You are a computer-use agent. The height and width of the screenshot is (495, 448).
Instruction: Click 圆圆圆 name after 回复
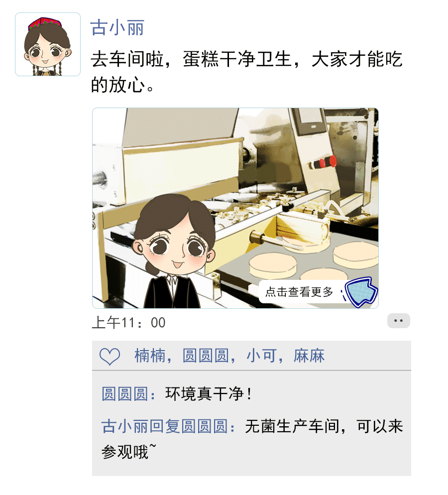[205, 426]
